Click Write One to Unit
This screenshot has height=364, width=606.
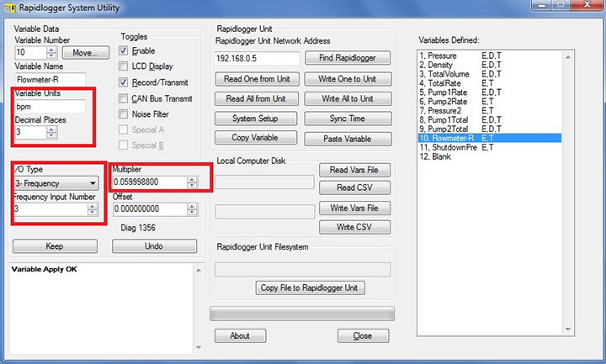[348, 79]
